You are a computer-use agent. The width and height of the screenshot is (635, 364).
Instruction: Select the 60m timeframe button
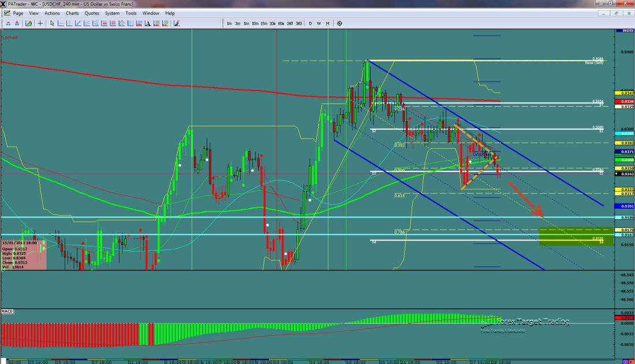click(x=281, y=24)
